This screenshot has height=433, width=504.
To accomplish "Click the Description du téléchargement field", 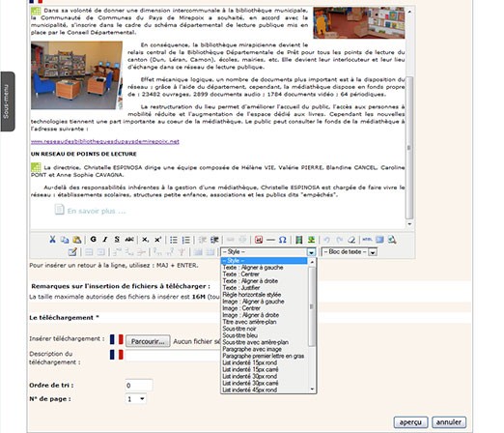I will (173, 356).
